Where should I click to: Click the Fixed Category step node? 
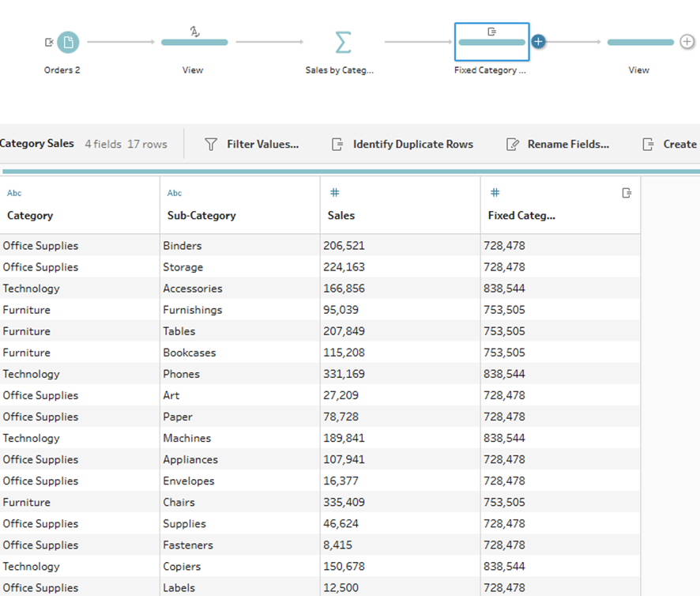491,42
